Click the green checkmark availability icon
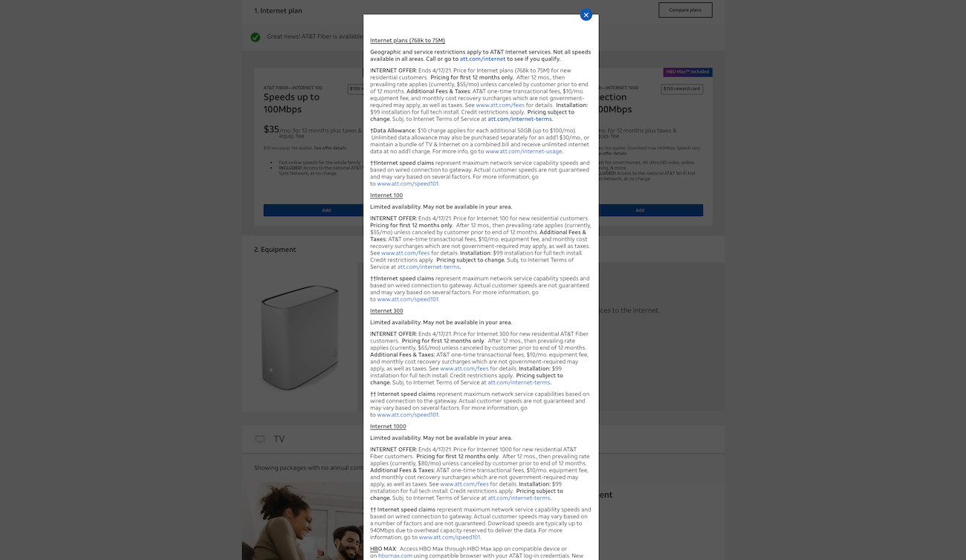 tap(255, 36)
